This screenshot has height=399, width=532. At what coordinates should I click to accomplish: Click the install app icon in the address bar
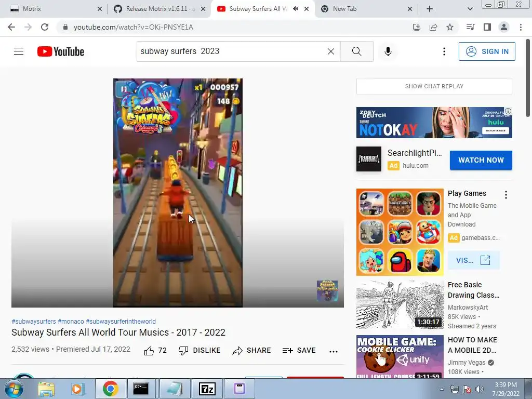click(x=416, y=27)
